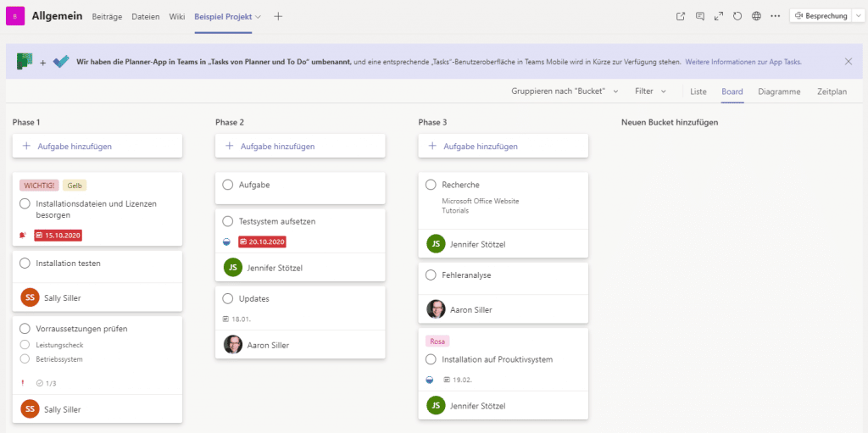Viewport: 868px width, 433px height.
Task: Check off Leistungscheck subtask
Action: [x=25, y=344]
